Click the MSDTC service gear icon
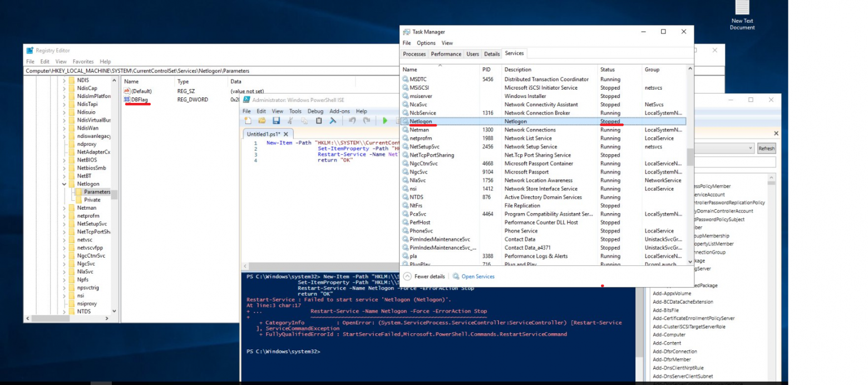This screenshot has height=385, width=868. [405, 79]
